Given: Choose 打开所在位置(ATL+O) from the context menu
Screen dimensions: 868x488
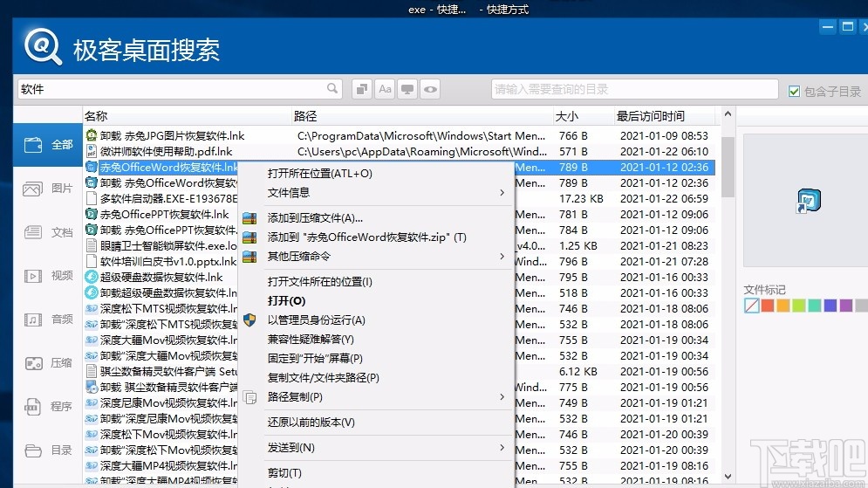Looking at the screenshot, I should click(376, 174).
